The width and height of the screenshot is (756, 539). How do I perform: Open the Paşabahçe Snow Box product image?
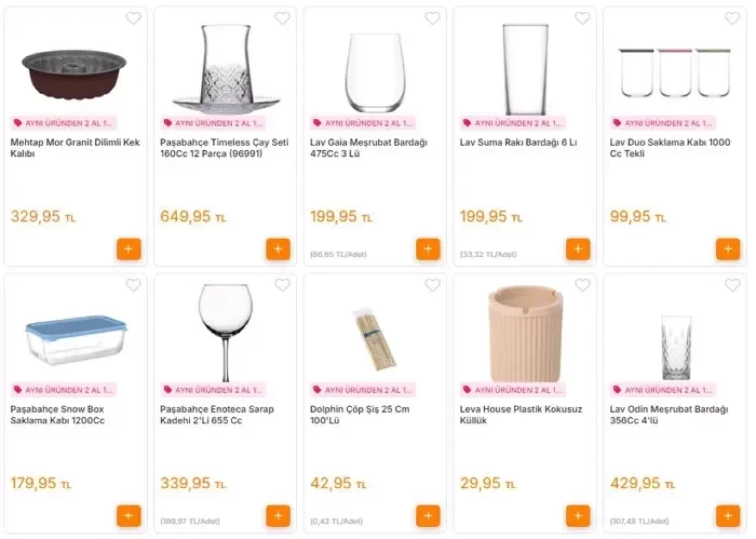[76, 339]
